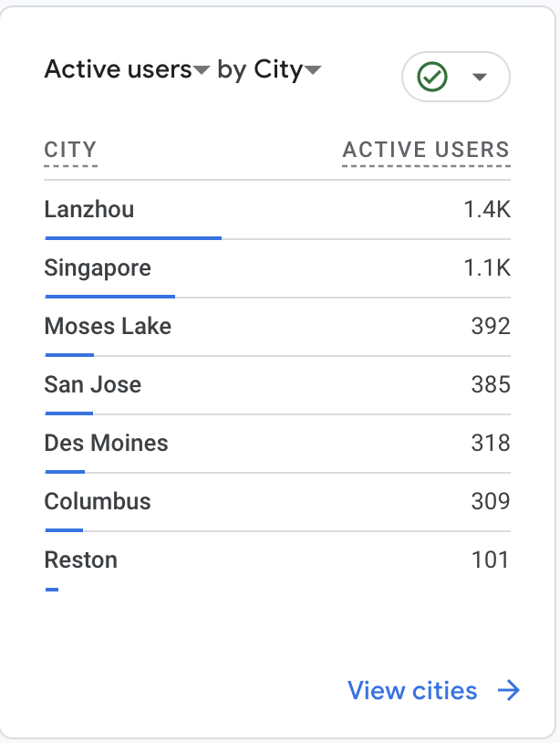
Task: Click the Reston city name
Action: tap(81, 560)
